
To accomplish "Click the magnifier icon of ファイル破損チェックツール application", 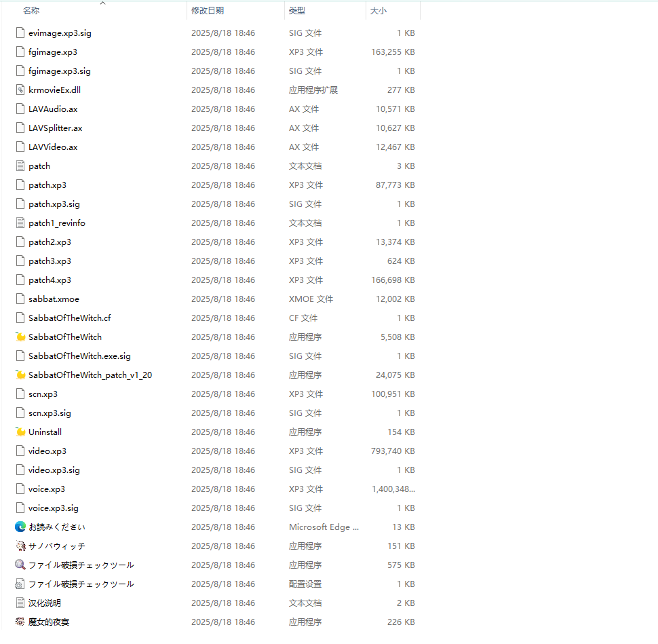I will click(20, 565).
